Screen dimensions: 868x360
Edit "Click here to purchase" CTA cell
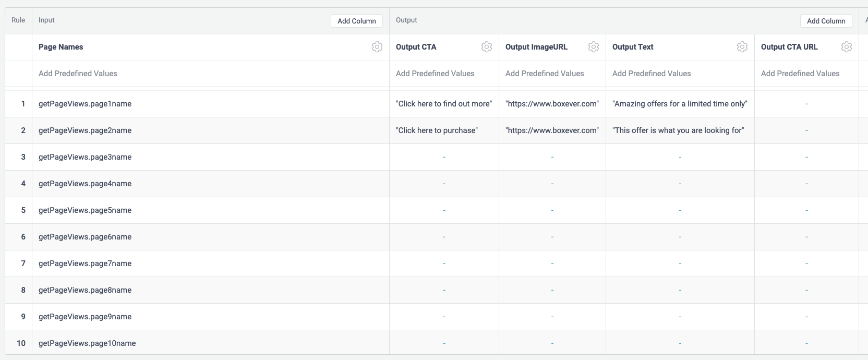coord(437,130)
